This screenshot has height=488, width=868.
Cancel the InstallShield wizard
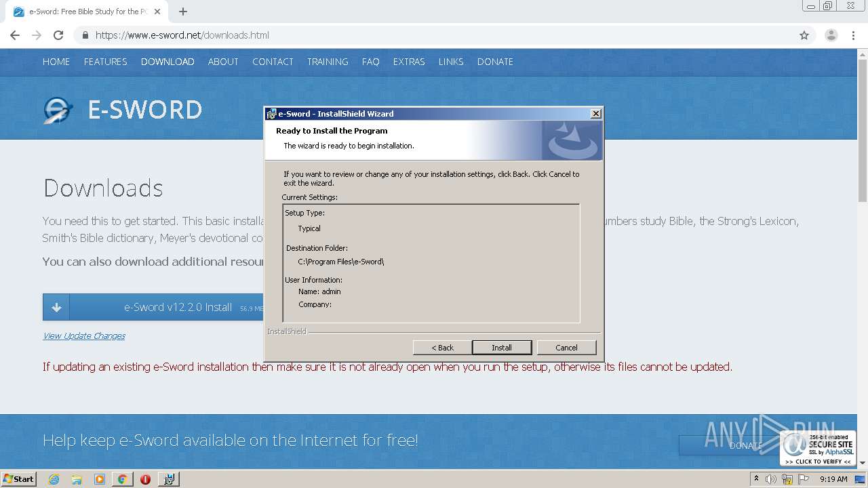pos(566,348)
